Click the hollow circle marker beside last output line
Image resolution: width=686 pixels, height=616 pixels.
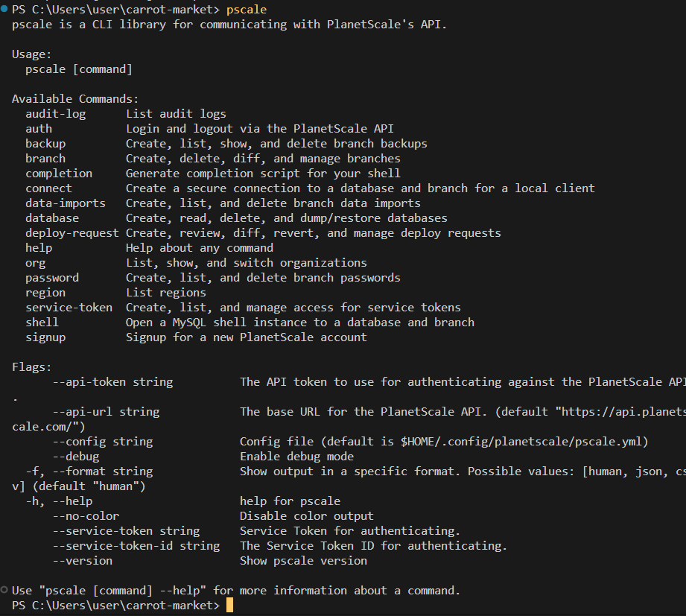pyautogui.click(x=4, y=590)
